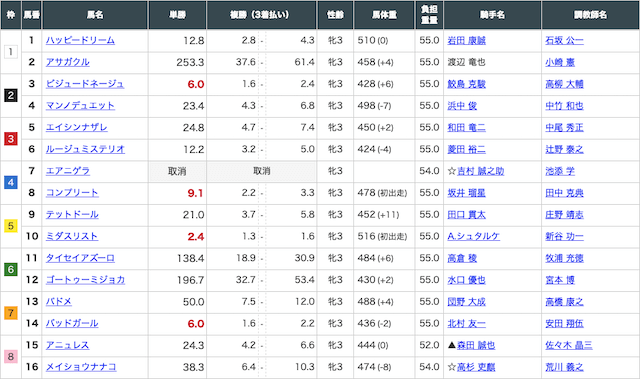The height and width of the screenshot is (379, 640).
Task: Open jockey link 高倉 稜
Action: click(x=462, y=258)
